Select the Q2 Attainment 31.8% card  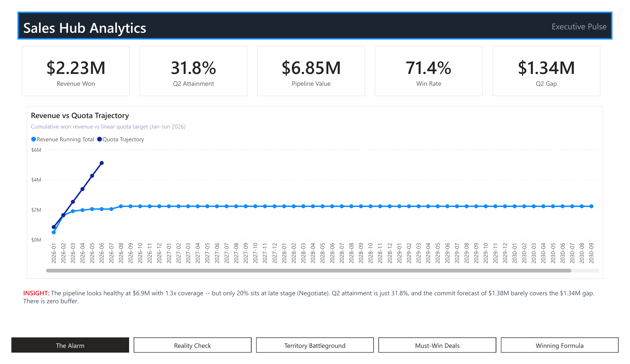pyautogui.click(x=193, y=71)
